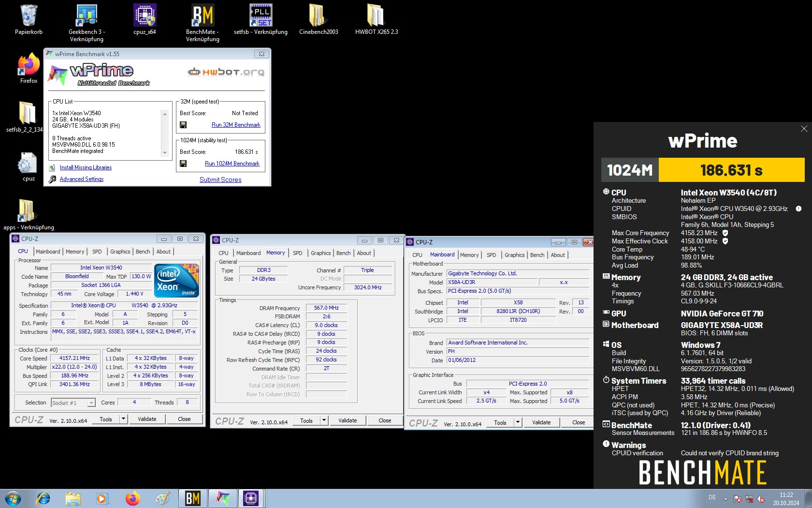Click Validate in CPU-Z CPU window

point(147,419)
